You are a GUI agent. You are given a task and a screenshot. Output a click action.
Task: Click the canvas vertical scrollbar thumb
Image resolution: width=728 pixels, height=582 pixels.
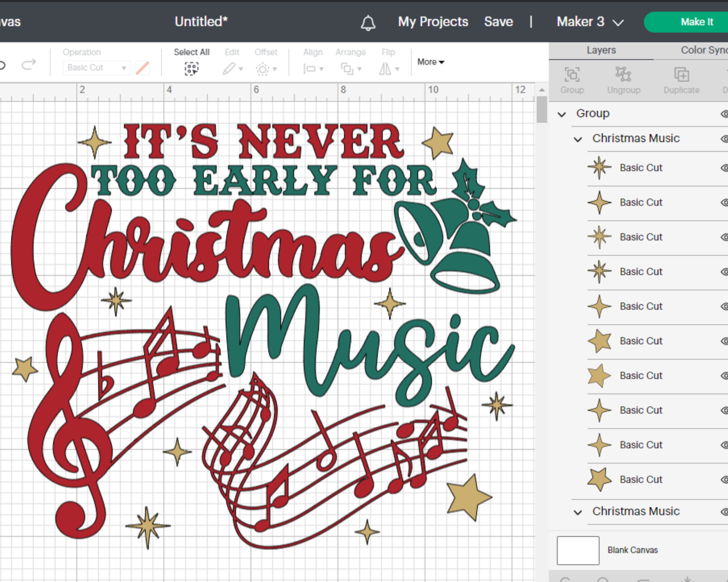(542, 110)
